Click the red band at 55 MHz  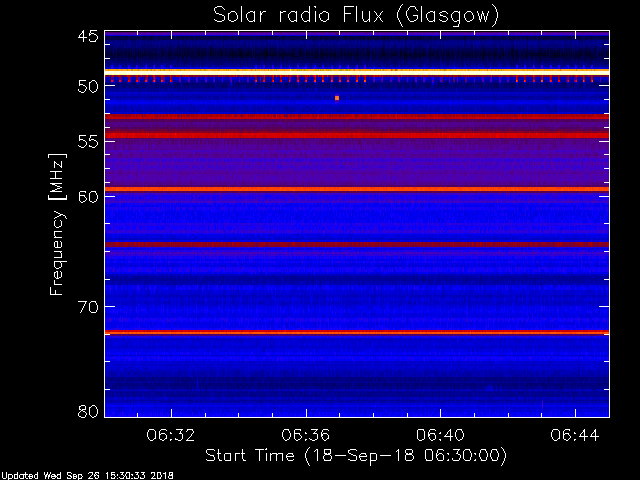pyautogui.click(x=357, y=135)
